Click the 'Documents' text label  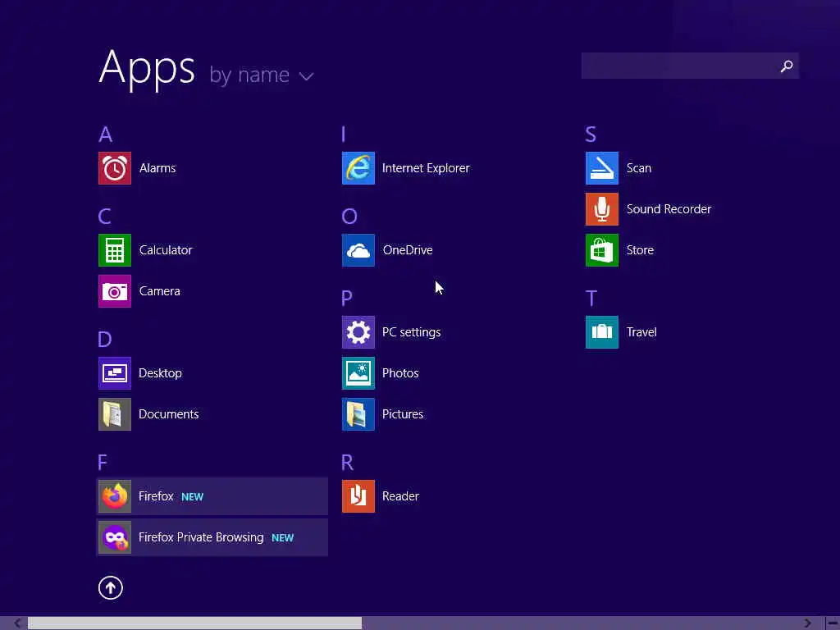(x=169, y=414)
